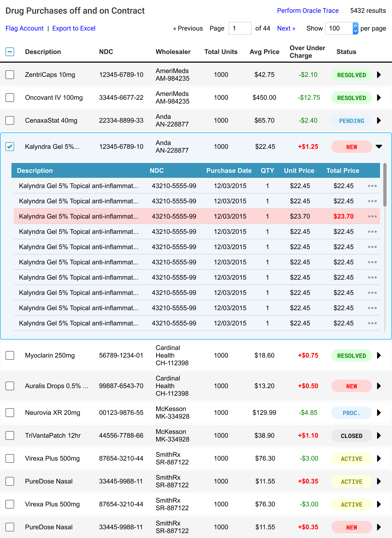This screenshot has width=392, height=538.
Task: Go to the Previous page
Action: (188, 28)
